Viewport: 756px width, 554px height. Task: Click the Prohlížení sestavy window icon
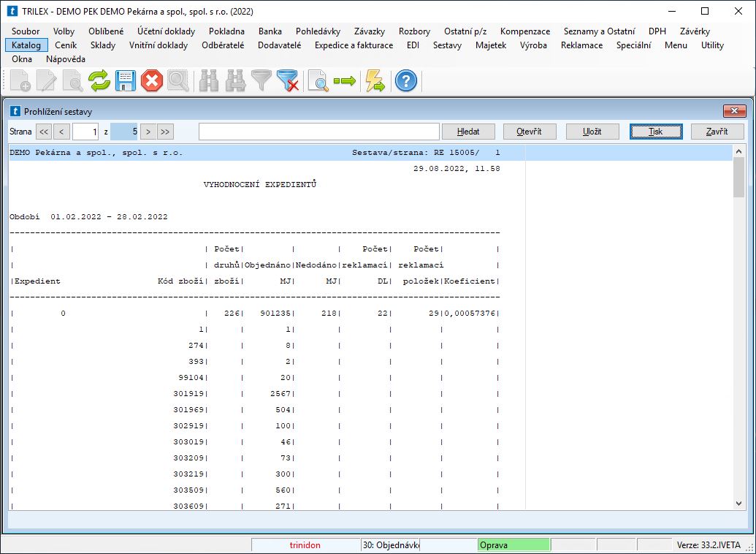15,112
